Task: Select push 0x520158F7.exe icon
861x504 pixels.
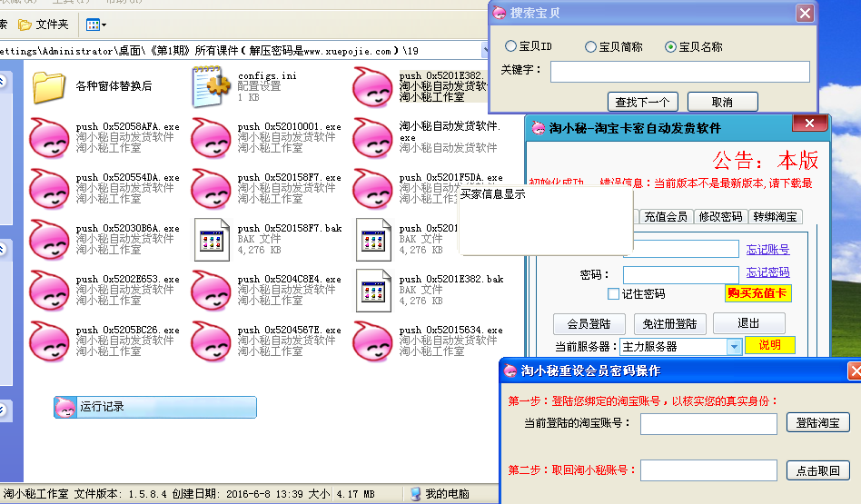Action: point(211,189)
